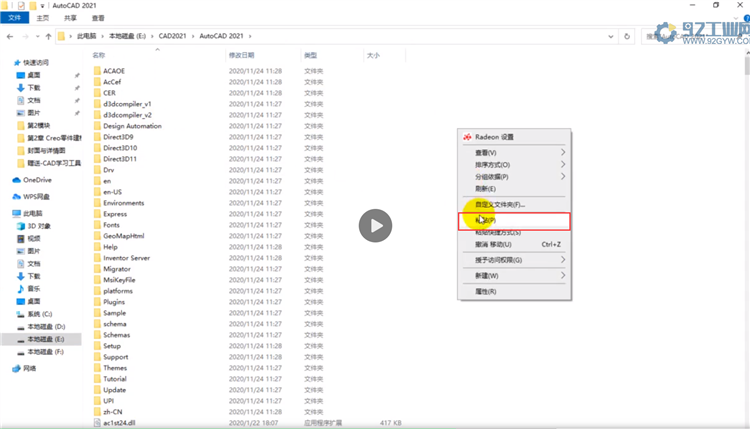
Task: Click the 此电脑 computer icon in sidebar
Action: click(17, 213)
